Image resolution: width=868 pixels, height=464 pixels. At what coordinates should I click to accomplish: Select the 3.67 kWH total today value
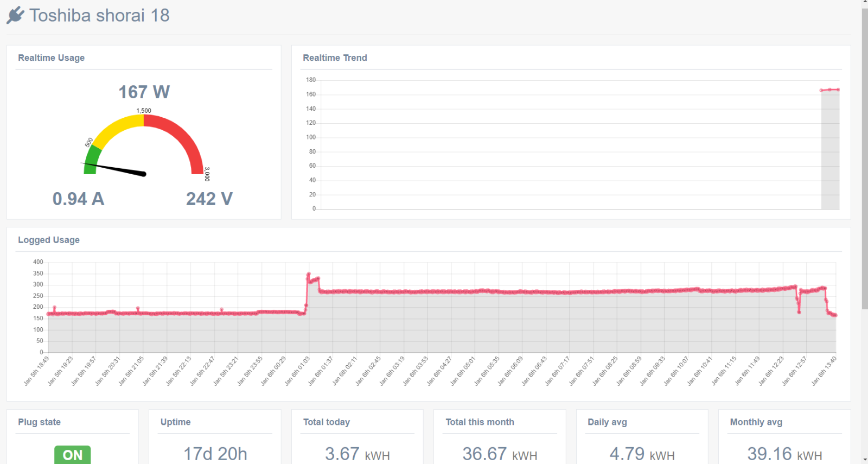[358, 454]
